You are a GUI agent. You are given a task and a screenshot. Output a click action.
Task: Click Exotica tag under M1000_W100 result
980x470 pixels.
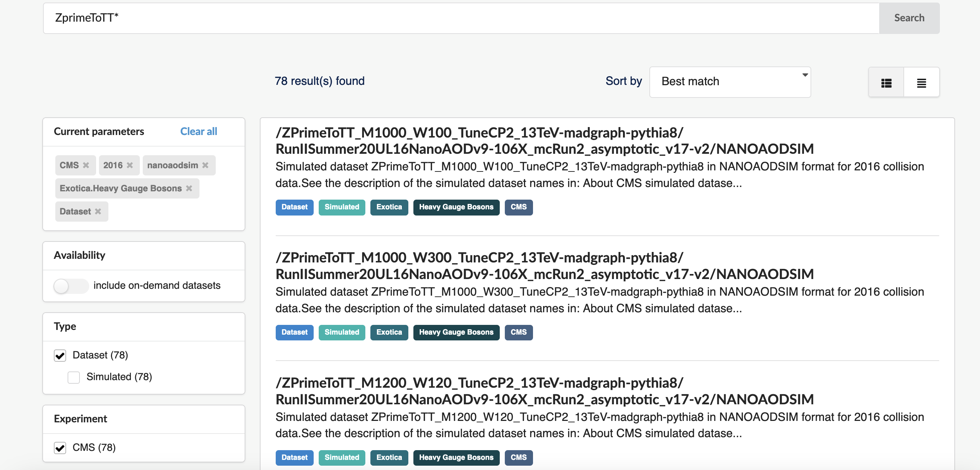pyautogui.click(x=389, y=207)
